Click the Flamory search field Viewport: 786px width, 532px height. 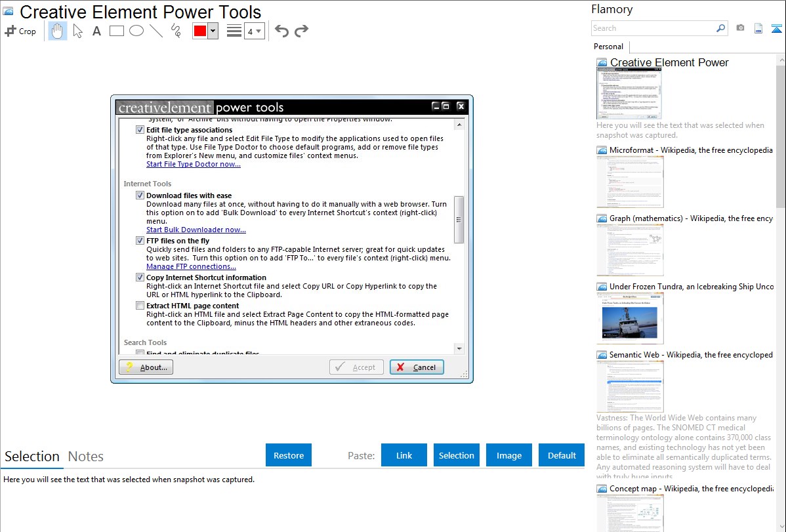[x=653, y=28]
